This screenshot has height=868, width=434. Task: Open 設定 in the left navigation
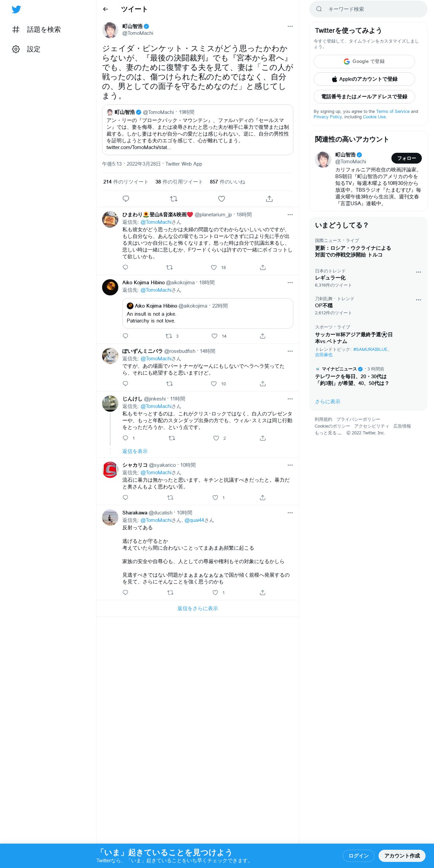(26, 49)
